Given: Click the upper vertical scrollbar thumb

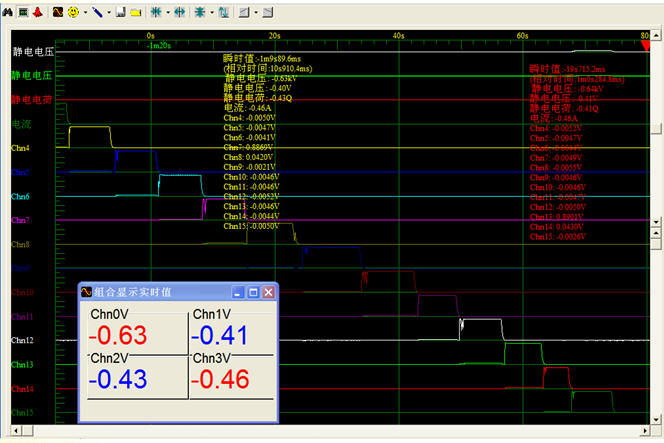Looking at the screenshot, I should pyautogui.click(x=656, y=129).
